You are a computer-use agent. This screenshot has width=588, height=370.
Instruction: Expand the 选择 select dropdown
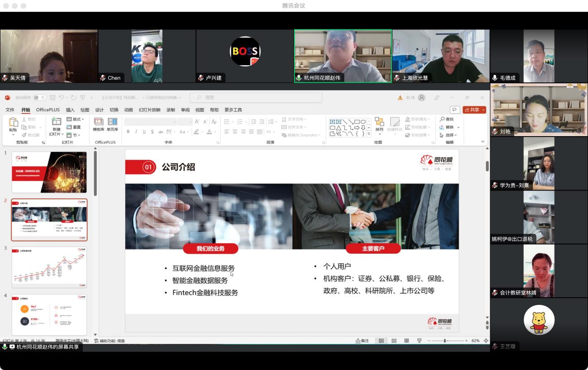pyautogui.click(x=448, y=135)
